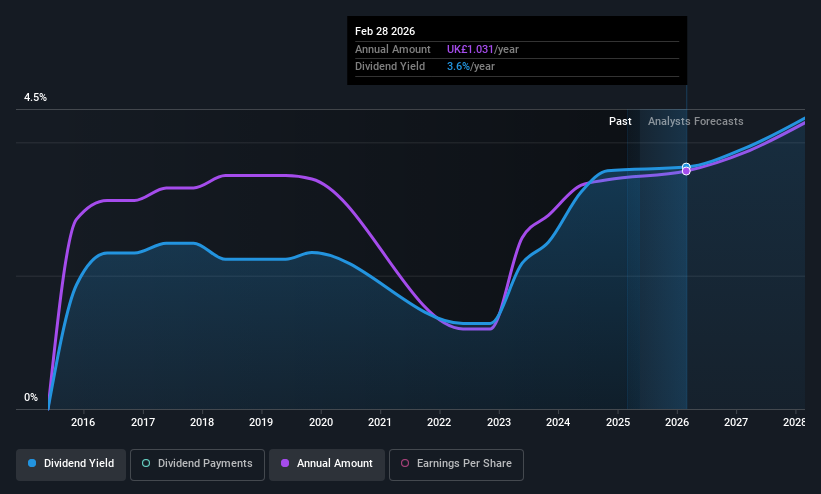
Task: Click the 'Feb 28 2026' tooltip date
Action: pos(385,31)
